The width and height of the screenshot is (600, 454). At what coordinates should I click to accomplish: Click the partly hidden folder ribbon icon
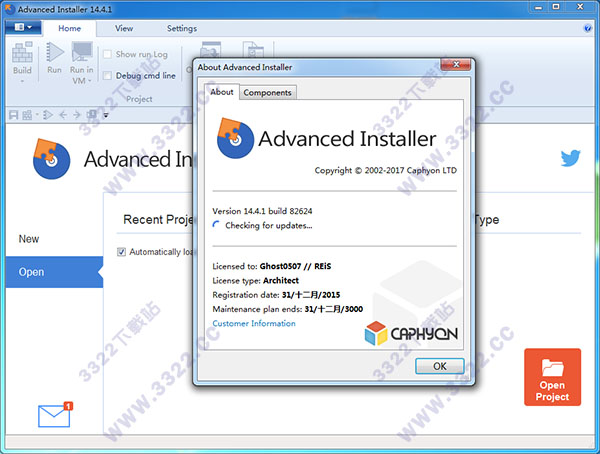point(210,50)
